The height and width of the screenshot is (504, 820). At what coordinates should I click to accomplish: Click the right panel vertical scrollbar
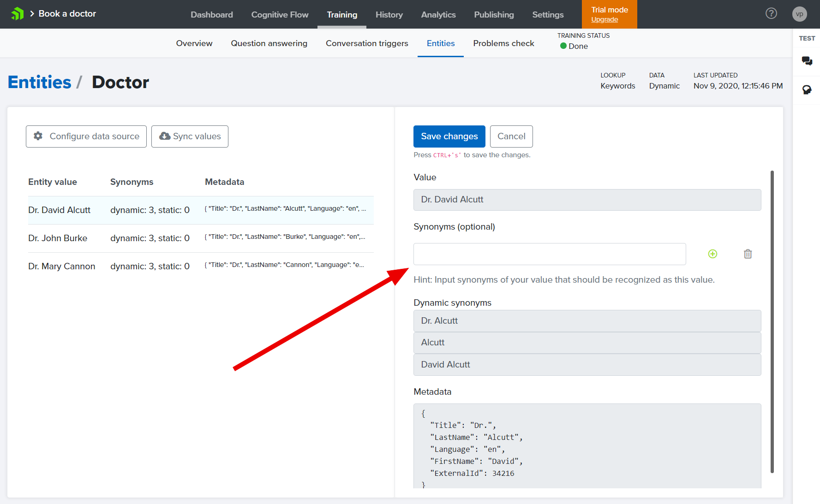pos(772,322)
